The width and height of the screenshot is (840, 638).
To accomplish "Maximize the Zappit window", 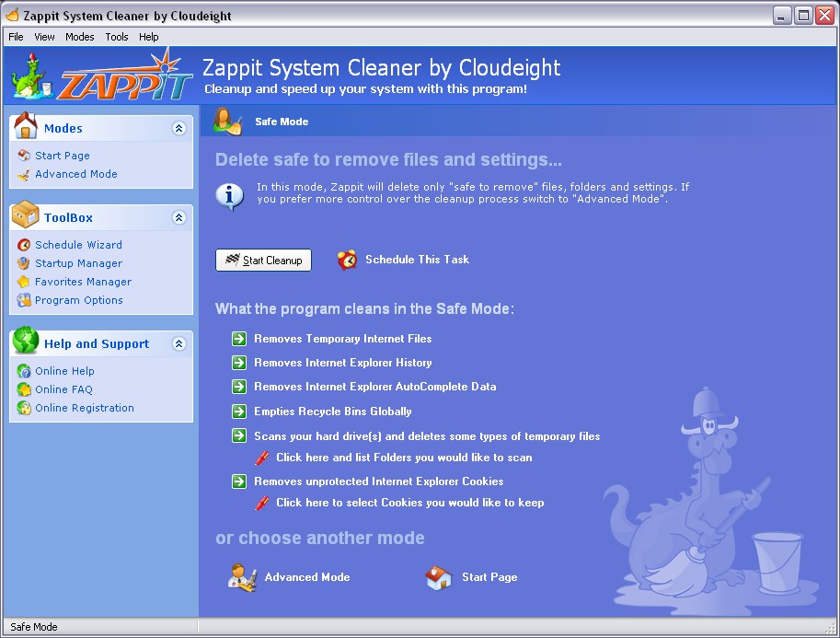I will (x=803, y=16).
